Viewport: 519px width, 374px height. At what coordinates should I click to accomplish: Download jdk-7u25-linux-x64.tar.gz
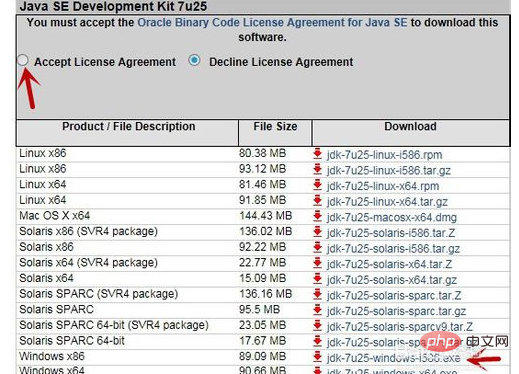tap(387, 202)
